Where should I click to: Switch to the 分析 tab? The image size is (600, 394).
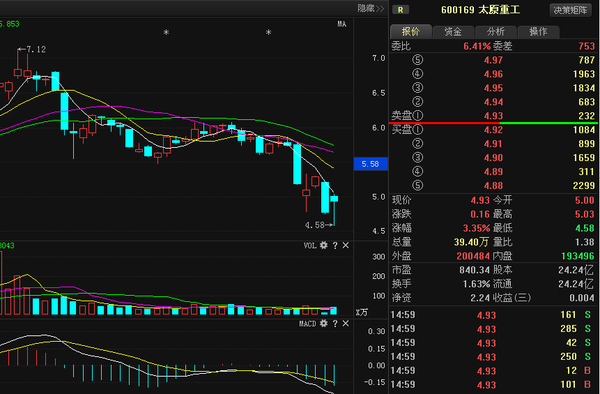point(496,32)
